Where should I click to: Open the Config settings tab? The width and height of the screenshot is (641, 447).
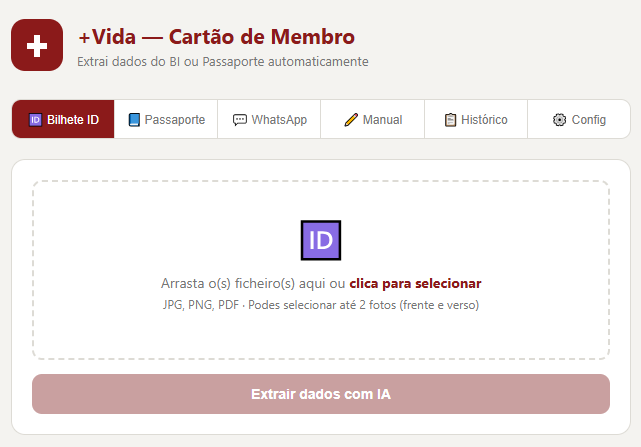[x=579, y=119]
